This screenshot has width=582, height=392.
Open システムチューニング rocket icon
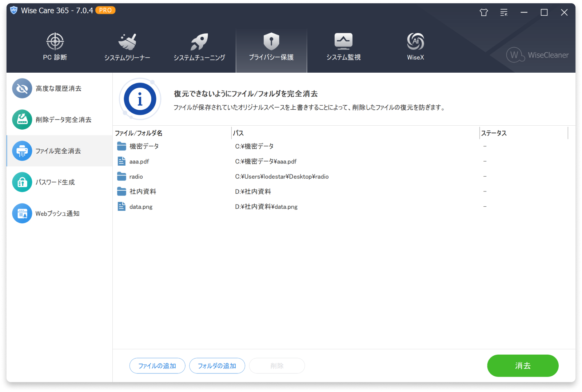click(x=199, y=41)
